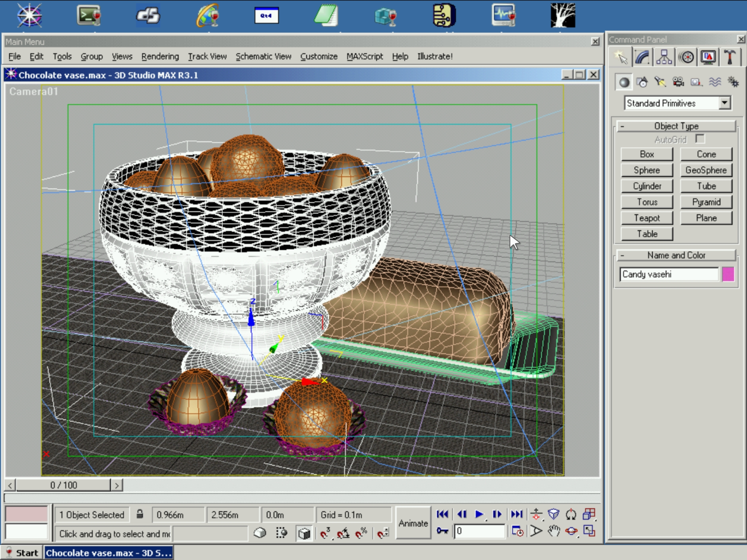Open the Standard Primitives dropdown
The image size is (747, 560).
click(x=725, y=103)
